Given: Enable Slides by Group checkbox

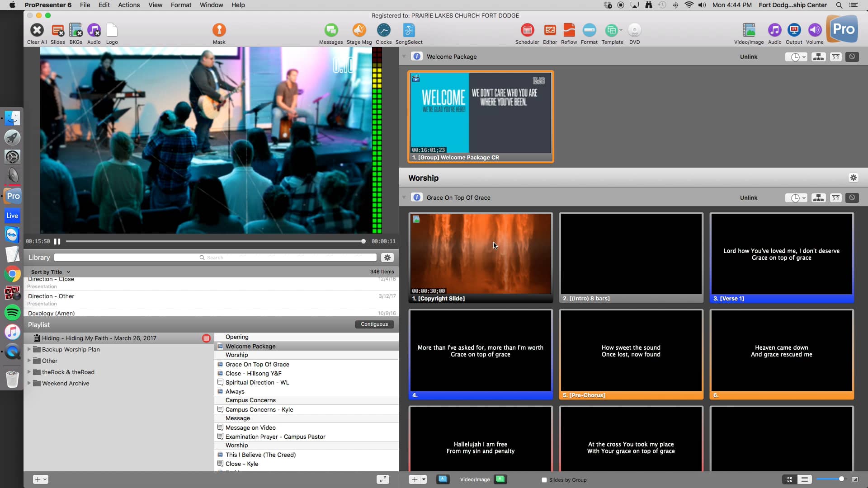Looking at the screenshot, I should (544, 480).
